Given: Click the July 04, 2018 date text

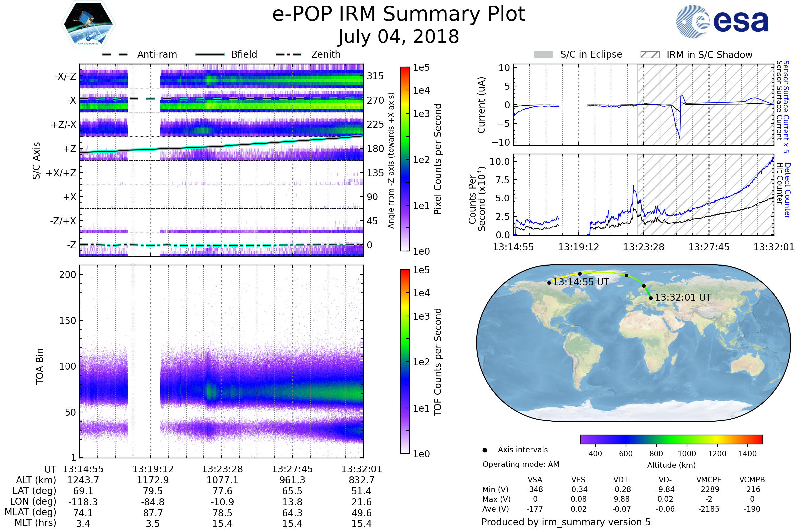Looking at the screenshot, I should [399, 37].
